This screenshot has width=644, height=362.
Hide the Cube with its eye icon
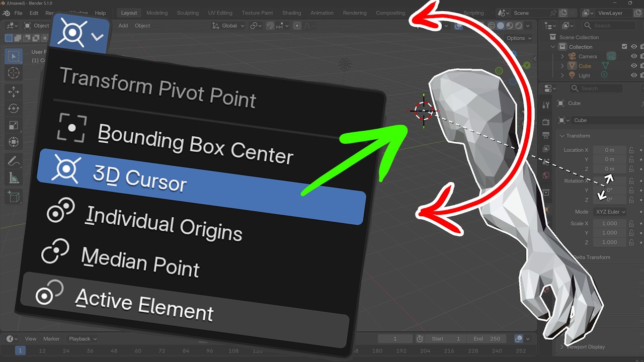(634, 66)
